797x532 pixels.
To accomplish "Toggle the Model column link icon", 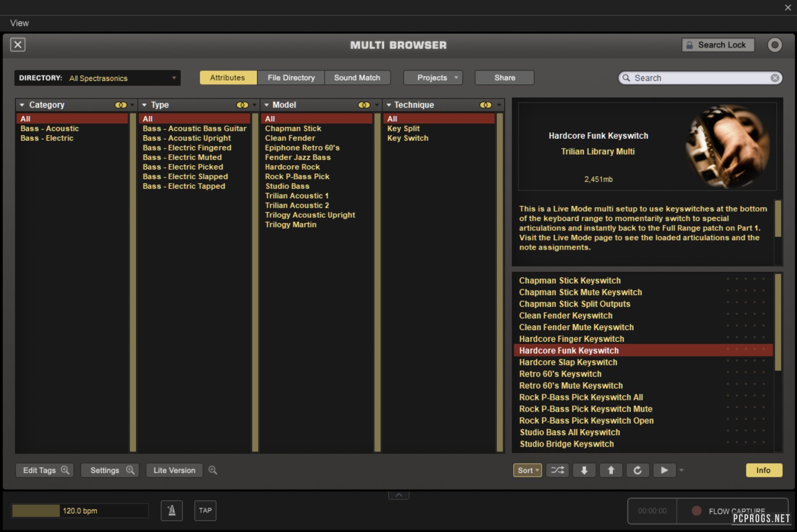I will [364, 105].
